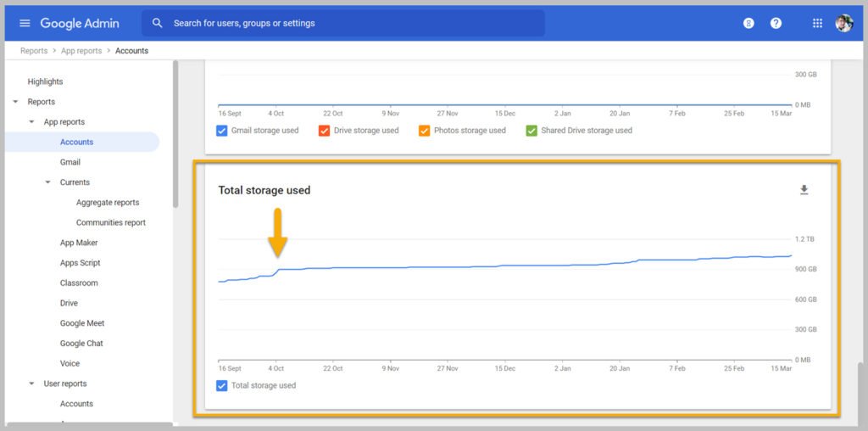This screenshot has width=868, height=431.
Task: Click Accounts breadcrumb text
Action: tap(131, 50)
